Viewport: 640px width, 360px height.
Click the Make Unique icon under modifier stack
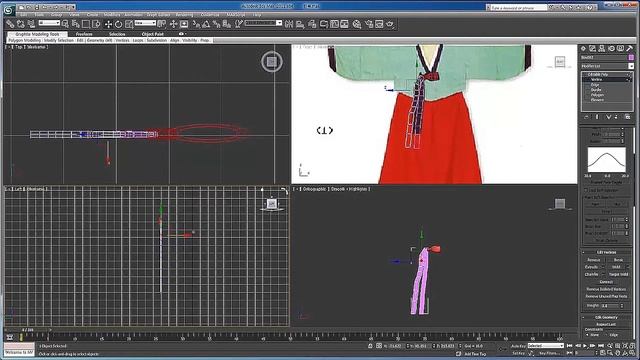(609, 117)
